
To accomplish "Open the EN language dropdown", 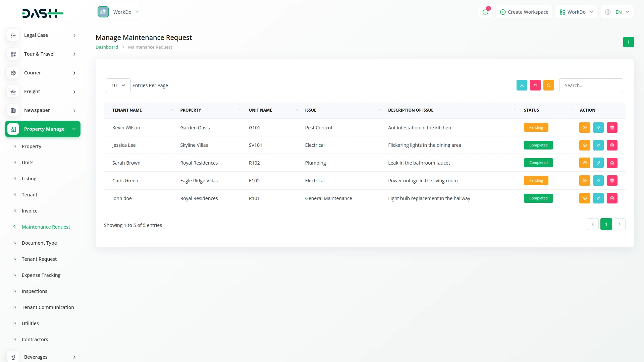I will 618,12.
